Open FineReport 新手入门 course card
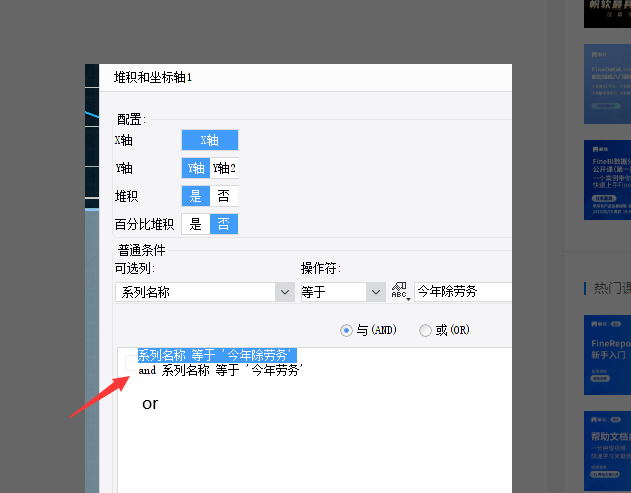This screenshot has height=493, width=631. tap(607, 355)
